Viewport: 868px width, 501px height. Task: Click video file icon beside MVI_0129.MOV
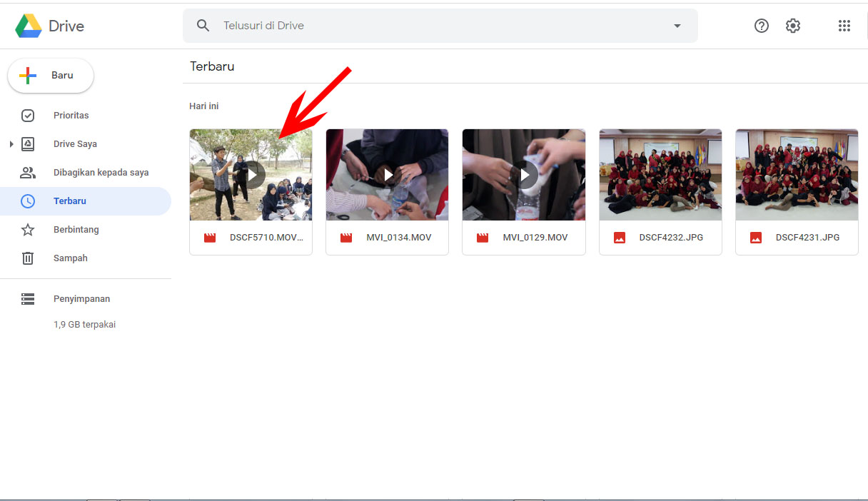tap(483, 238)
